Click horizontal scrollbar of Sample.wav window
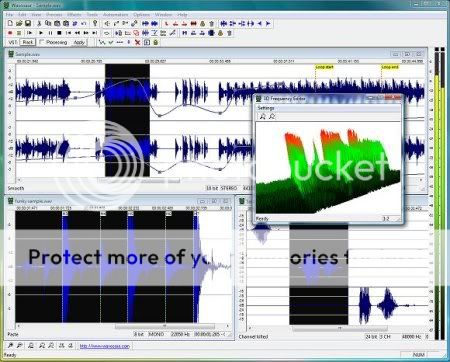The height and width of the screenshot is (362, 450). click(220, 180)
